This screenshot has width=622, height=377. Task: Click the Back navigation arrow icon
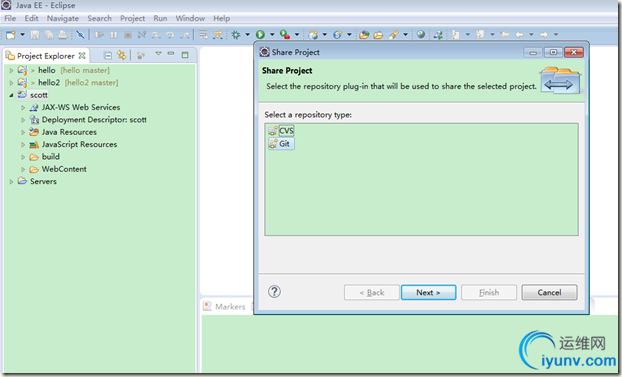(519, 35)
